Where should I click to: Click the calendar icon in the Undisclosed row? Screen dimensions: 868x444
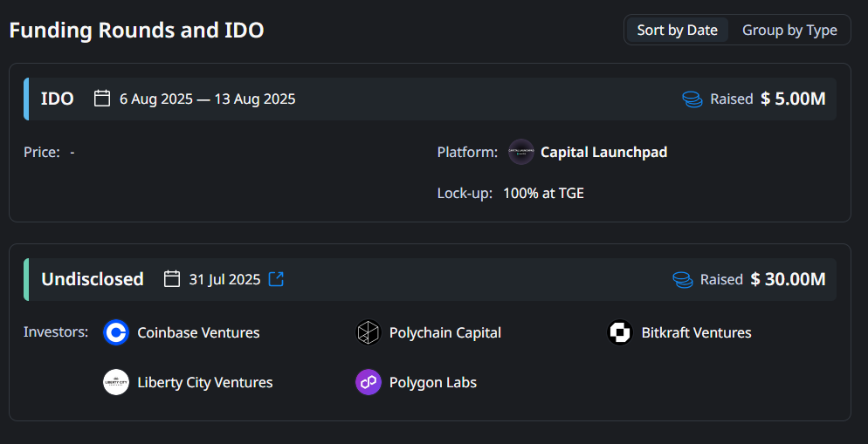[x=172, y=279]
